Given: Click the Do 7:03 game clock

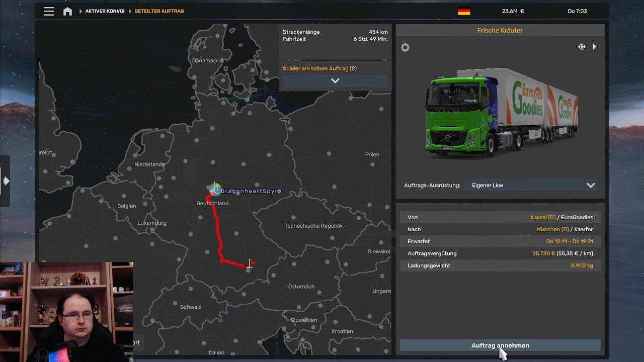Looking at the screenshot, I should [577, 11].
